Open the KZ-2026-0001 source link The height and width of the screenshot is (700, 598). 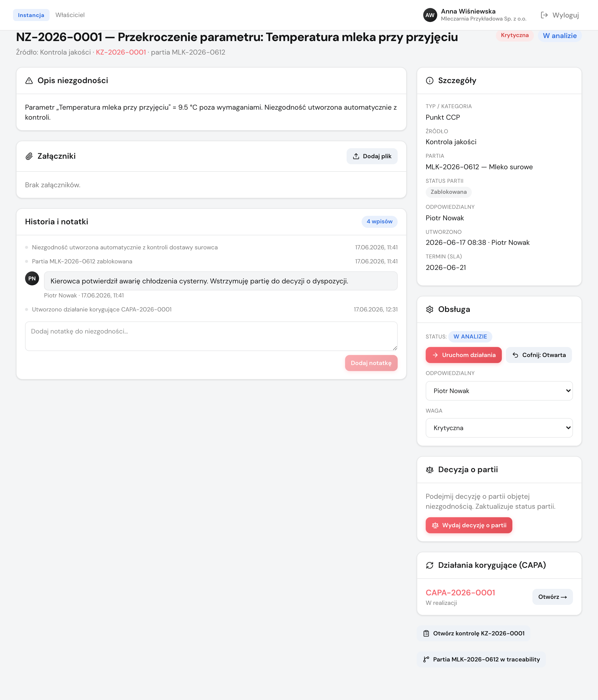[x=121, y=52]
